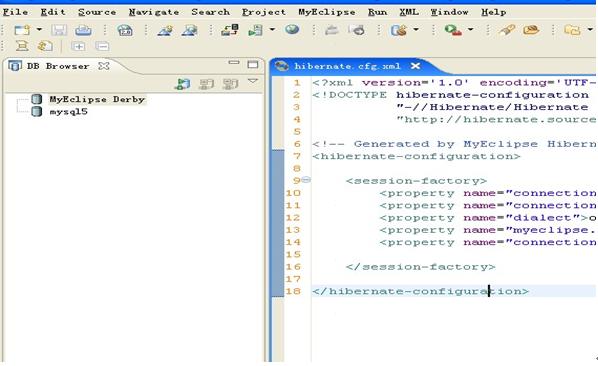
Task: Select the mysql5 database connection
Action: pyautogui.click(x=69, y=112)
